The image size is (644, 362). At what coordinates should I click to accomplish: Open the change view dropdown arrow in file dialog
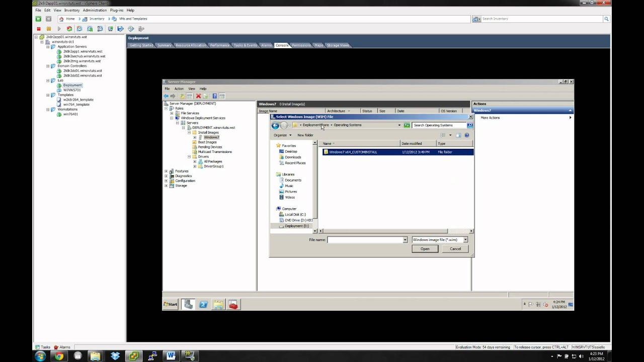(450, 135)
